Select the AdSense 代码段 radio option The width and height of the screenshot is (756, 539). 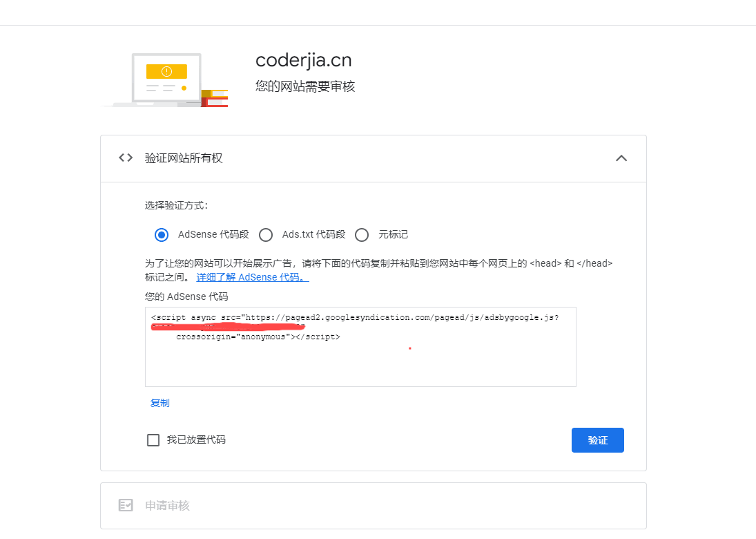[162, 235]
